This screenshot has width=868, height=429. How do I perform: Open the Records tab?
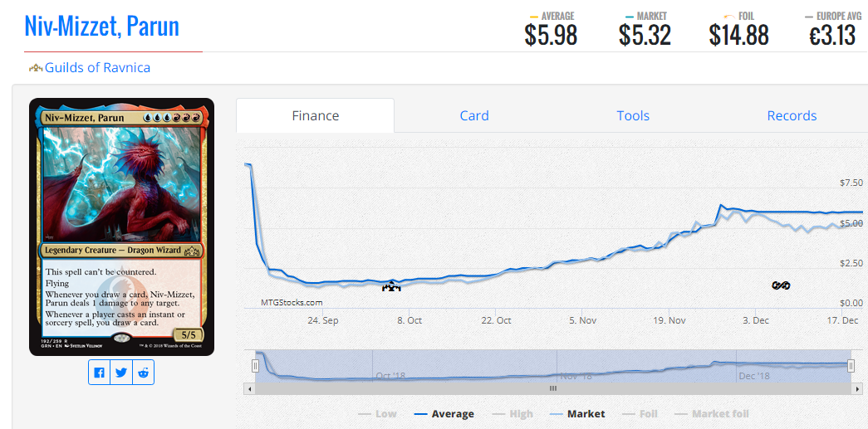(792, 116)
